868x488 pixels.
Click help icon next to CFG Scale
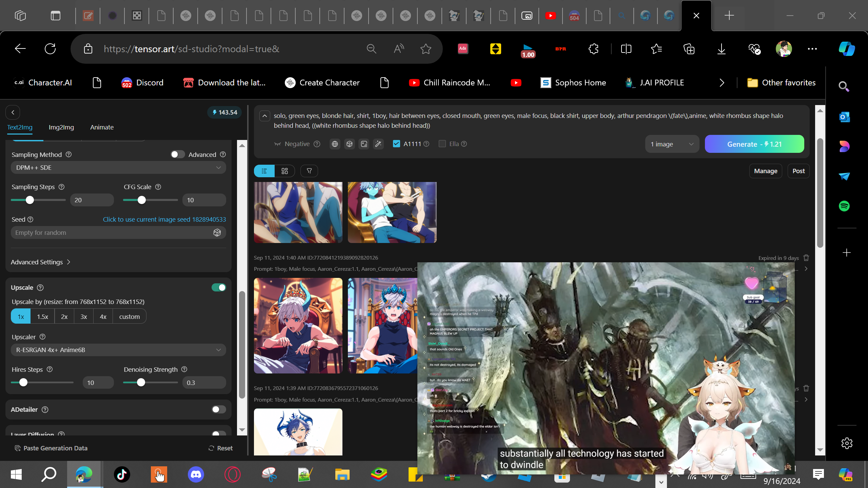click(x=158, y=187)
